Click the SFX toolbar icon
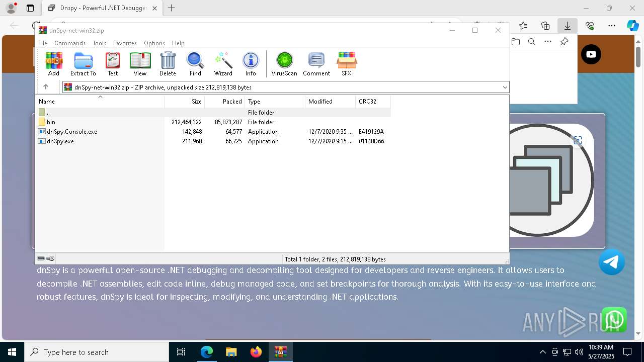 tap(347, 64)
